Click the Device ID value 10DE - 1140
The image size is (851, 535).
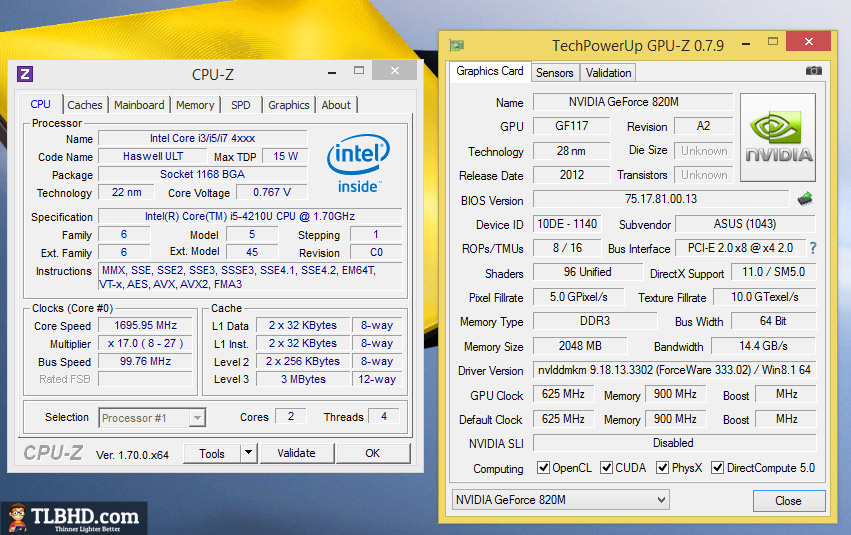(x=567, y=224)
